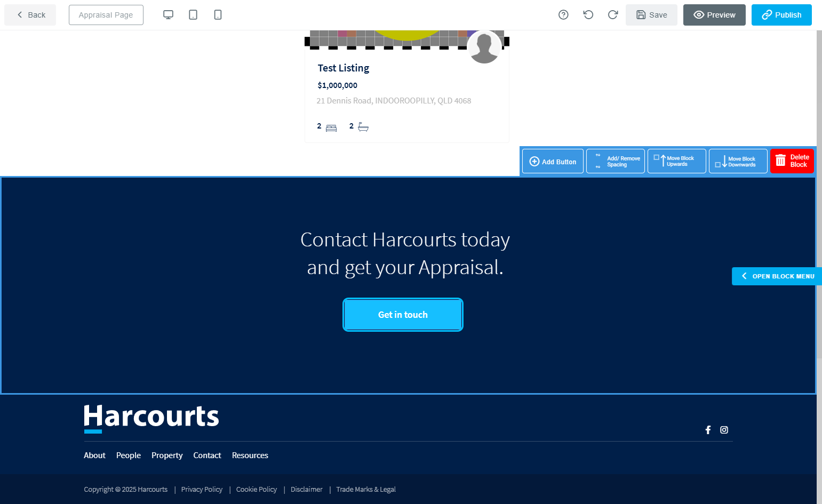Select the $1,000,000 price text
The image size is (822, 504).
click(x=338, y=85)
